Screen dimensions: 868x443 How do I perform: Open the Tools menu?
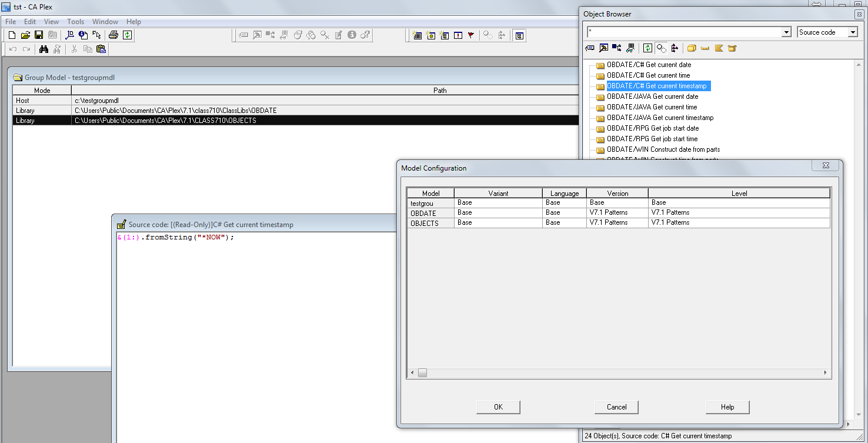(x=75, y=22)
